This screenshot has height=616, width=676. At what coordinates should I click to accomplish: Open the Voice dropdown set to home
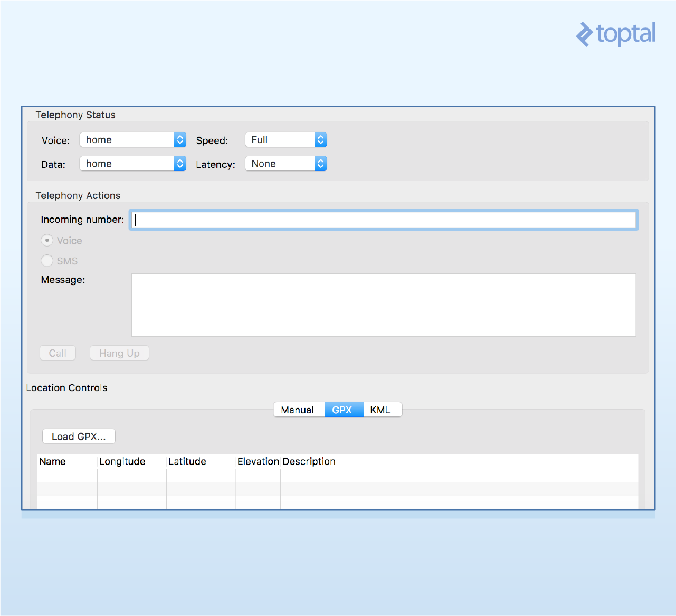127,139
